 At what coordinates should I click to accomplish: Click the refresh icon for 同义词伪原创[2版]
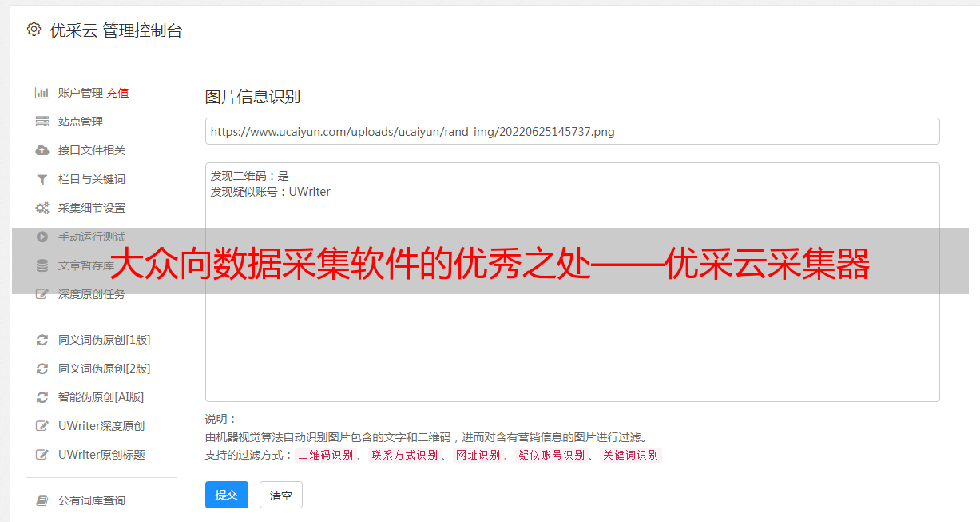[42, 369]
